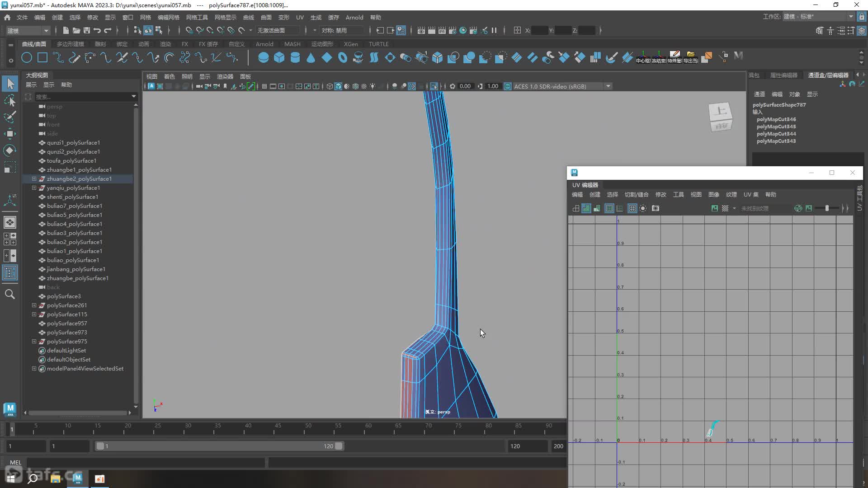Switch to the 多边形建模 shelf tab
Screen dimensions: 868x488
tap(71, 44)
